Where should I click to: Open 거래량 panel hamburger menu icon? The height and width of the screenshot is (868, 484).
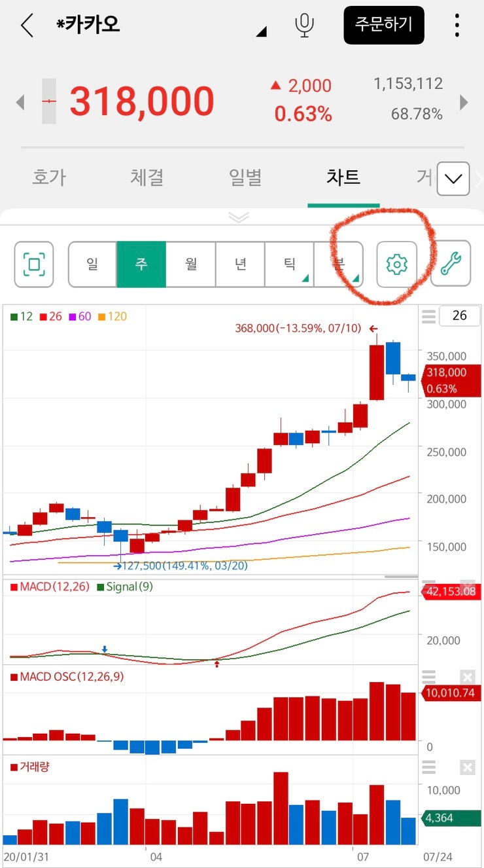(428, 767)
